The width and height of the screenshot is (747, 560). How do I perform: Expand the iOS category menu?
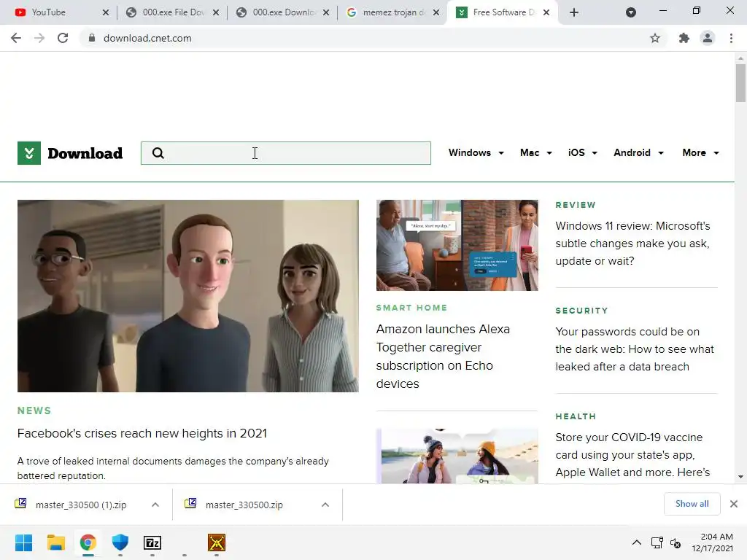583,153
